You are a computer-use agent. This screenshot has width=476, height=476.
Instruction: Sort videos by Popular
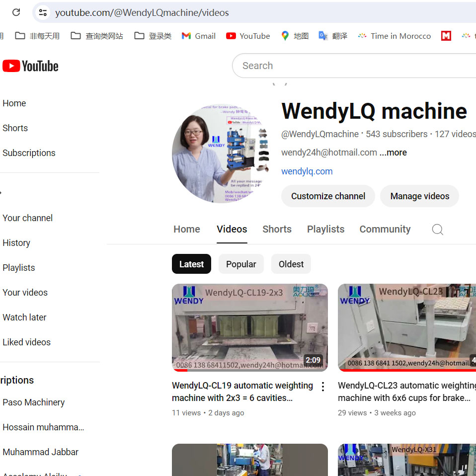[241, 264]
